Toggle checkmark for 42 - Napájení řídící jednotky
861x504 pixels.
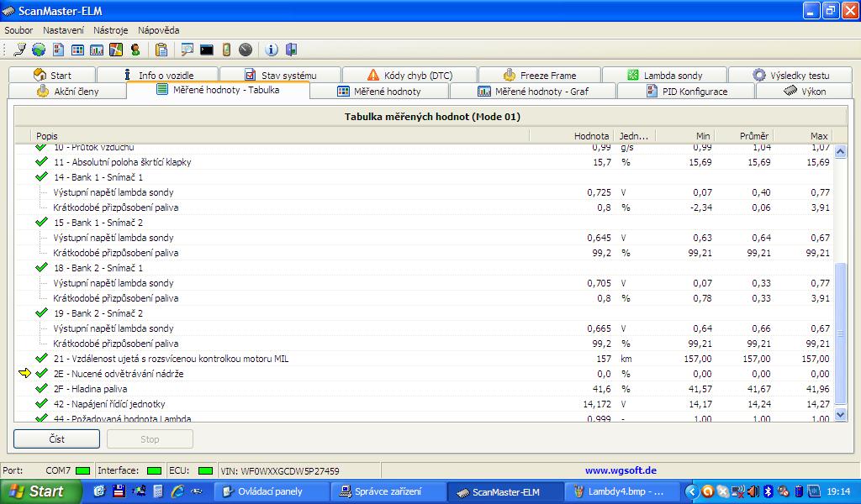(41, 404)
